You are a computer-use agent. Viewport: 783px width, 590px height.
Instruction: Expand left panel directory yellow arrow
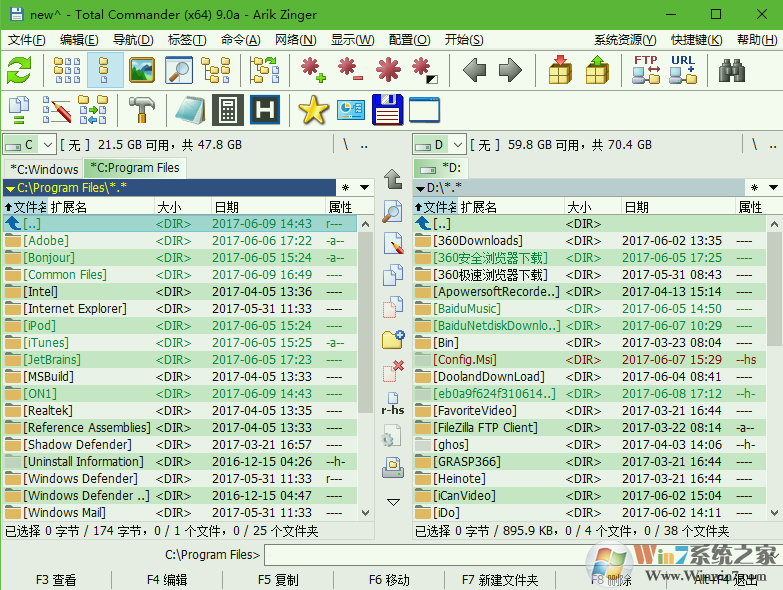coord(10,189)
